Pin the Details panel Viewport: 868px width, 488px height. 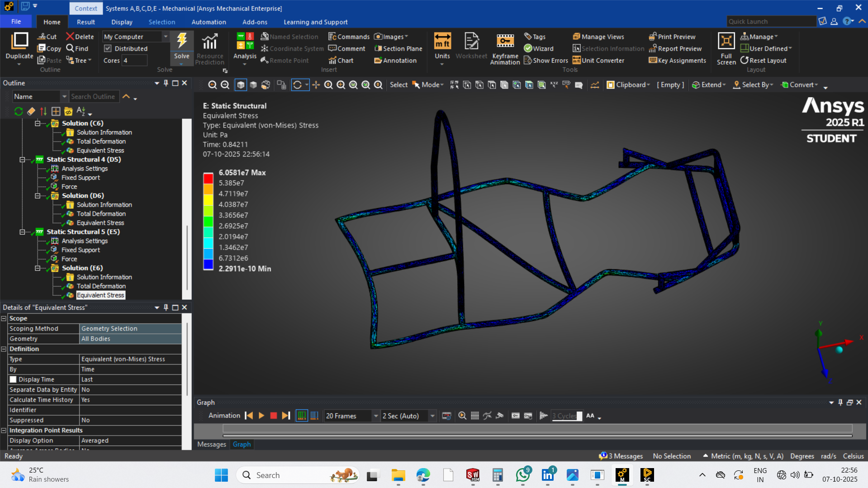(166, 307)
